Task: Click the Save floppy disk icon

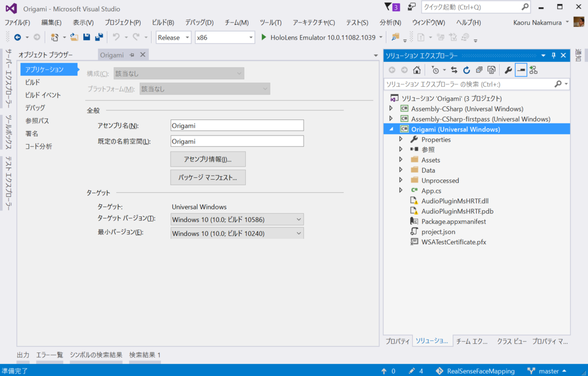Action: pyautogui.click(x=87, y=37)
